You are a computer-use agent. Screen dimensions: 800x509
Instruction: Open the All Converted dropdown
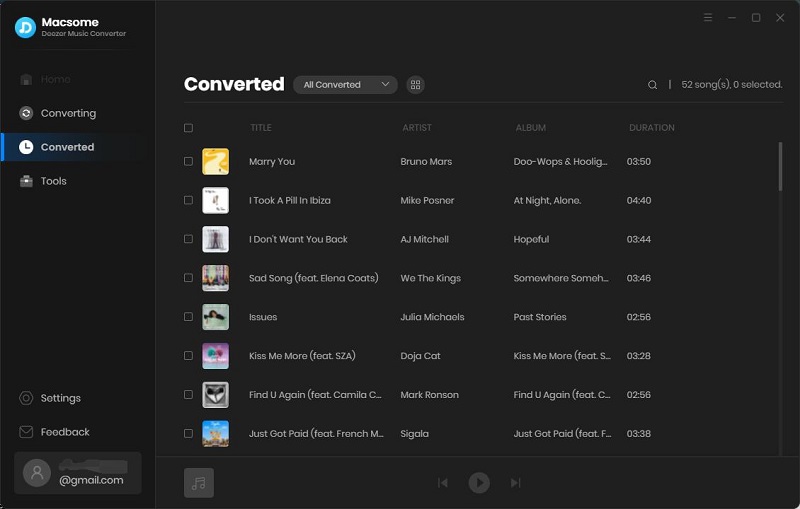point(345,85)
